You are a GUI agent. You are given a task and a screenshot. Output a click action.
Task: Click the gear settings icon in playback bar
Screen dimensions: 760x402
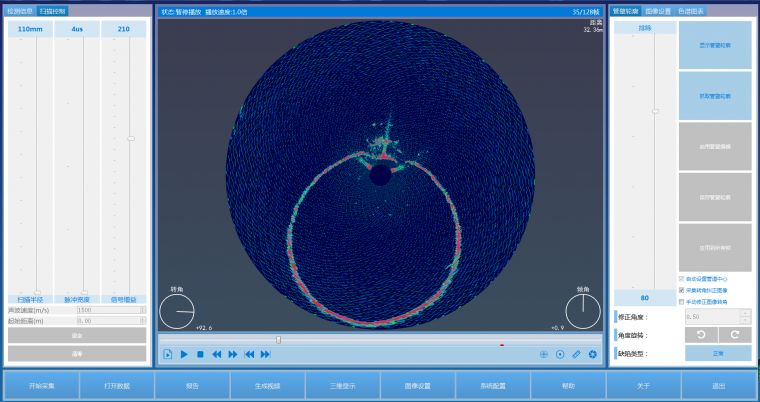(x=592, y=354)
